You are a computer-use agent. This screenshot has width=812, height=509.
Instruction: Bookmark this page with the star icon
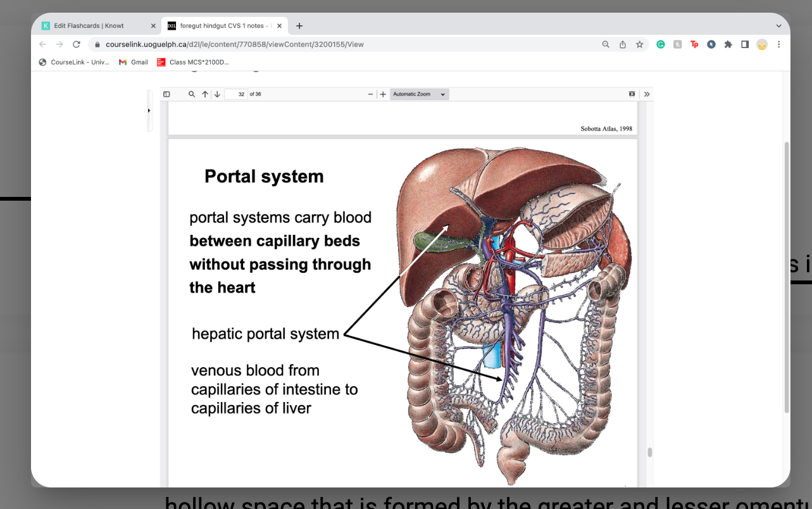click(639, 44)
